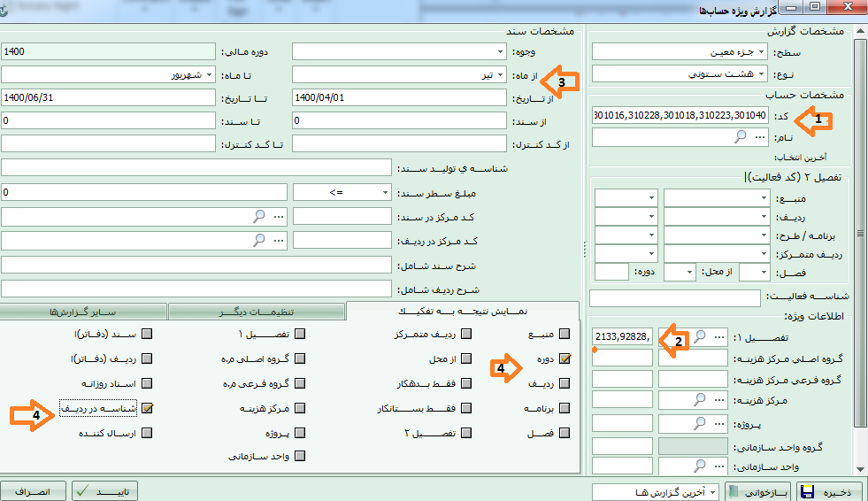This screenshot has width=868, height=501.
Task: Click از تاریخ field with 1400/04/01
Action: click(x=399, y=97)
